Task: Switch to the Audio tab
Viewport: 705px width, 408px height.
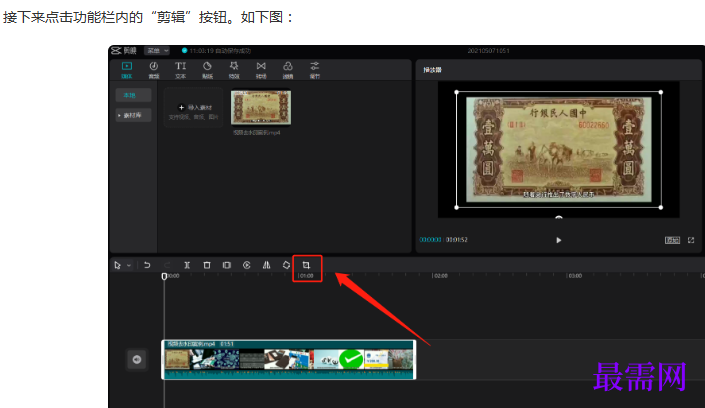Action: (x=154, y=70)
